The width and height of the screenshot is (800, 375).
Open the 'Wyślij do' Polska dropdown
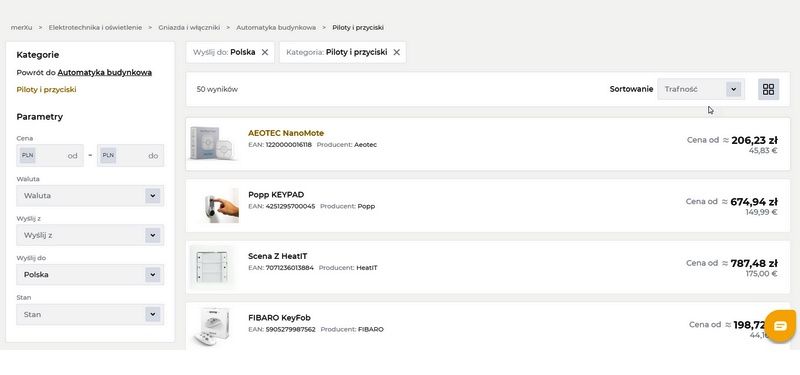pos(90,274)
